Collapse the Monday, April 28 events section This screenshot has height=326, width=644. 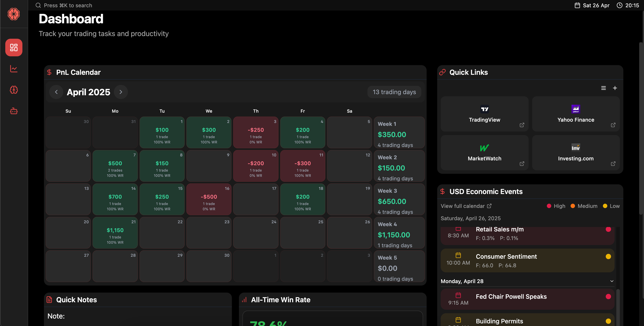[612, 281]
